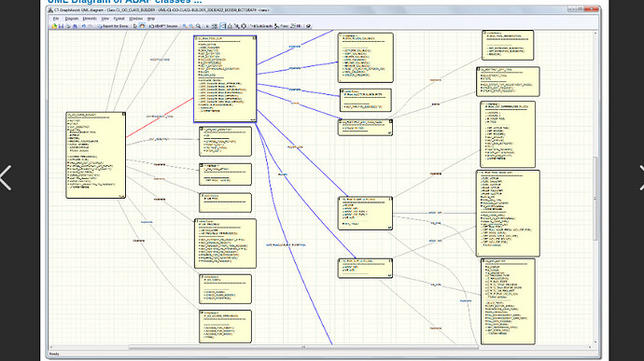Open the Format menu
This screenshot has width=644, height=361.
pyautogui.click(x=119, y=19)
